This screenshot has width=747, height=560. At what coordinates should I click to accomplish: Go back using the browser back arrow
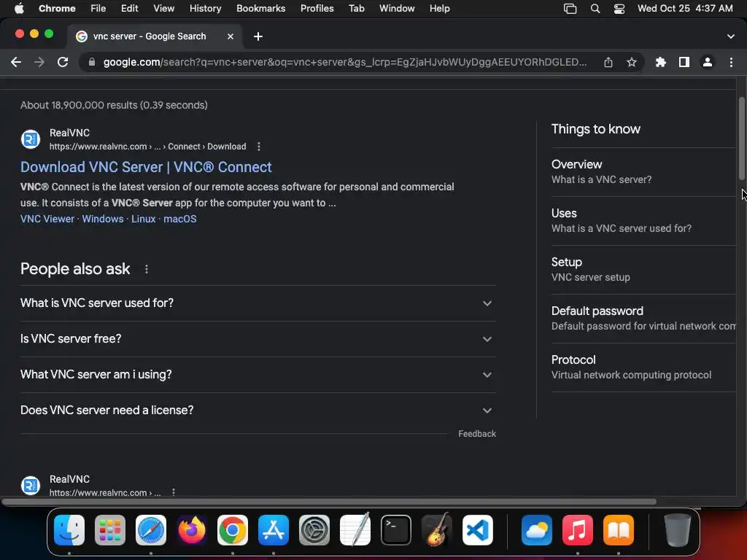[x=16, y=62]
